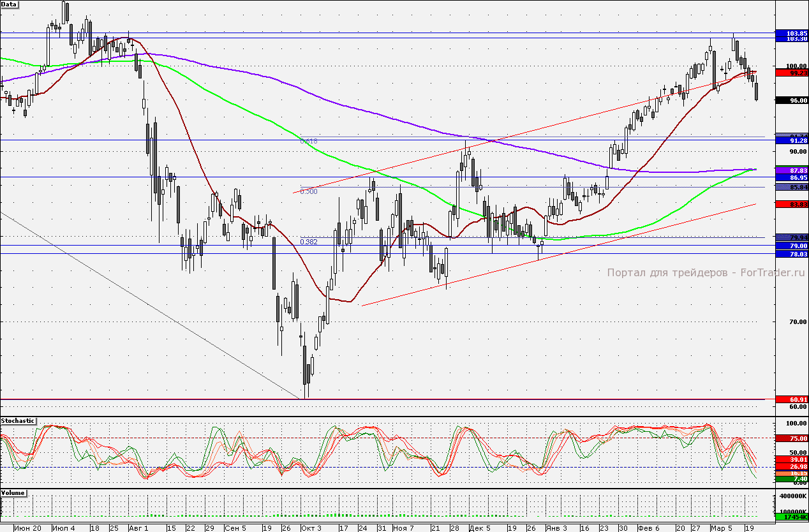Click the 0.618 Fibonacci level label
This screenshot has height=532, width=809.
(309, 141)
